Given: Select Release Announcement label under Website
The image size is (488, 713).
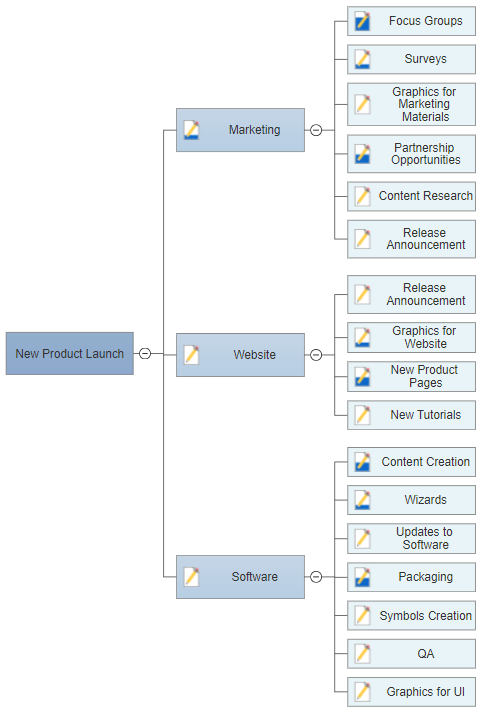Looking at the screenshot, I should pos(425,294).
